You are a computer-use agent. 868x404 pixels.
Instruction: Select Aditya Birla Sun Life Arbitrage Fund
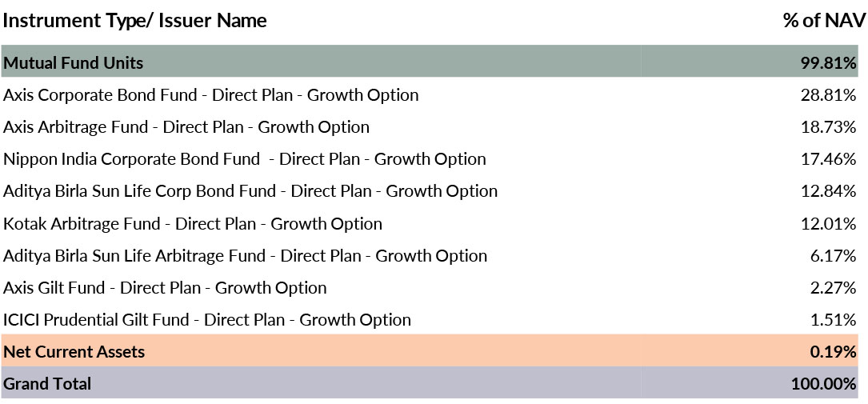coord(245,256)
